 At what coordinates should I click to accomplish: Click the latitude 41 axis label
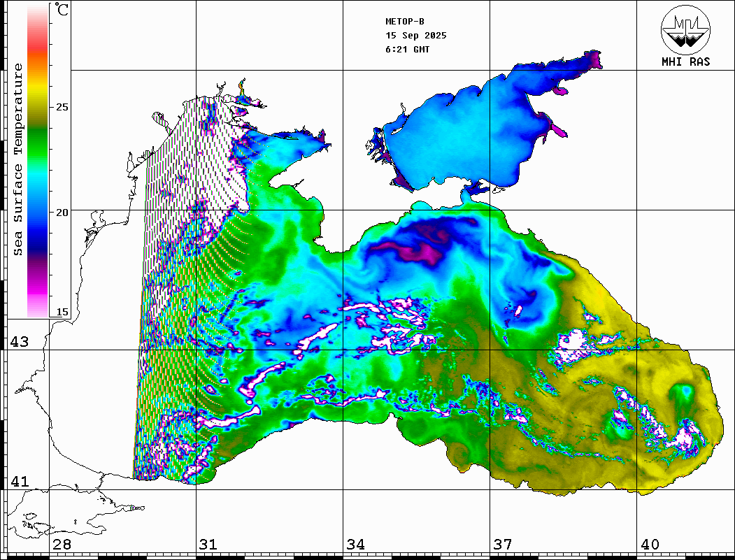17,482
